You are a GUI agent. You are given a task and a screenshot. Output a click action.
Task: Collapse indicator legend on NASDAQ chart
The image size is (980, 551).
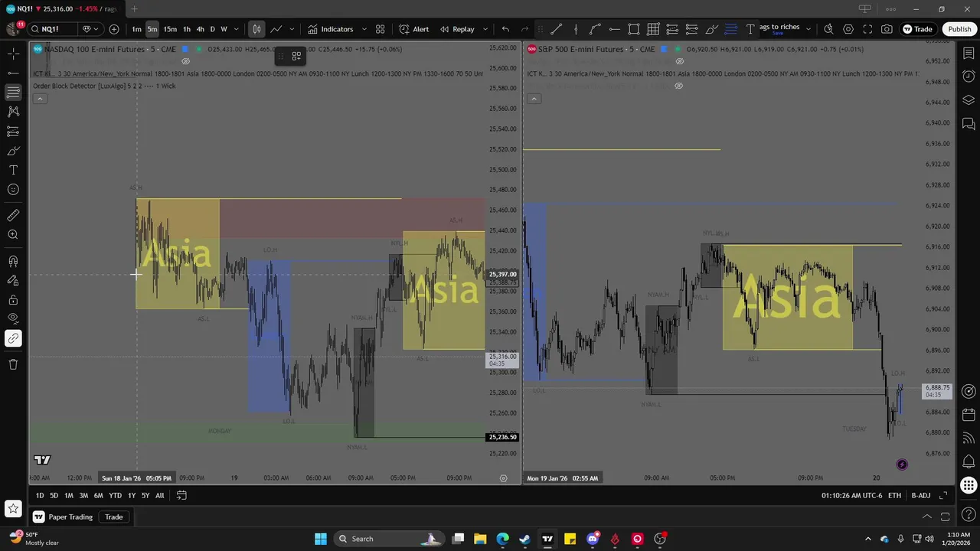tap(40, 99)
